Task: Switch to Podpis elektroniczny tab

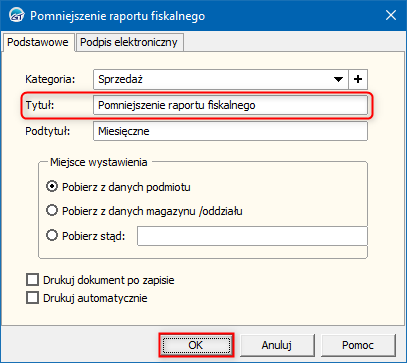Action: pos(129,42)
